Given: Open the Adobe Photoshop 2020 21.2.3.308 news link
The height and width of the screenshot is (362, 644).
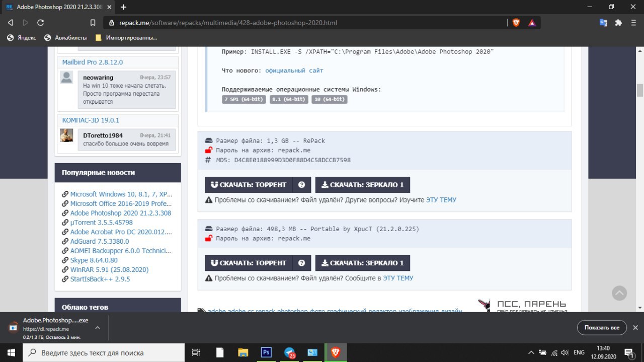Looking at the screenshot, I should (x=120, y=213).
